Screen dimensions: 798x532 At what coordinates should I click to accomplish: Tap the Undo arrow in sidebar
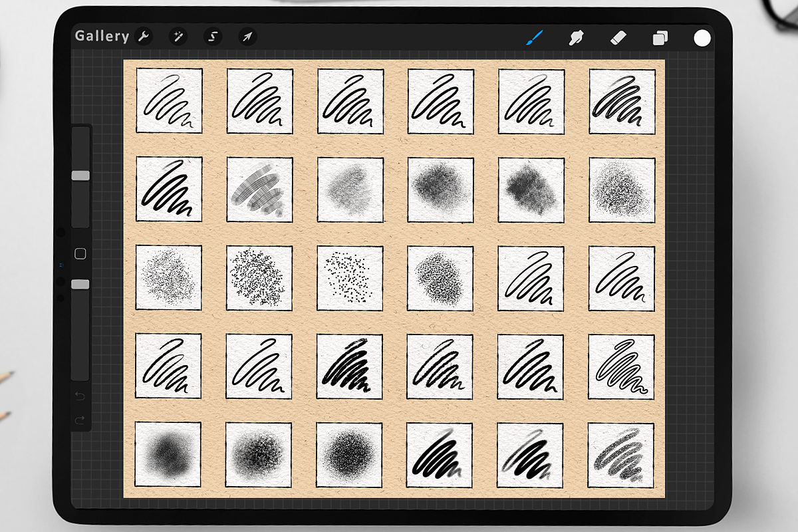(x=80, y=397)
